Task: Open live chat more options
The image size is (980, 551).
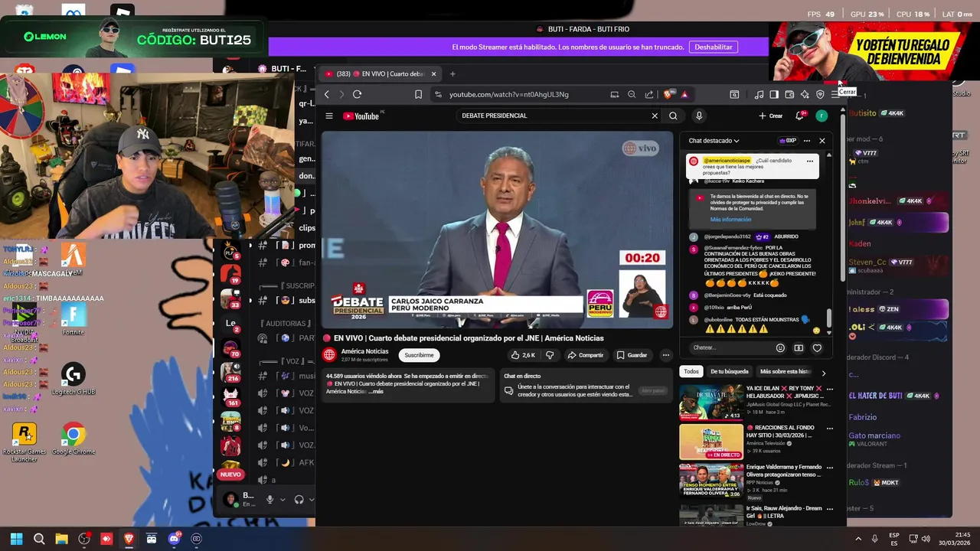Action: pos(807,141)
